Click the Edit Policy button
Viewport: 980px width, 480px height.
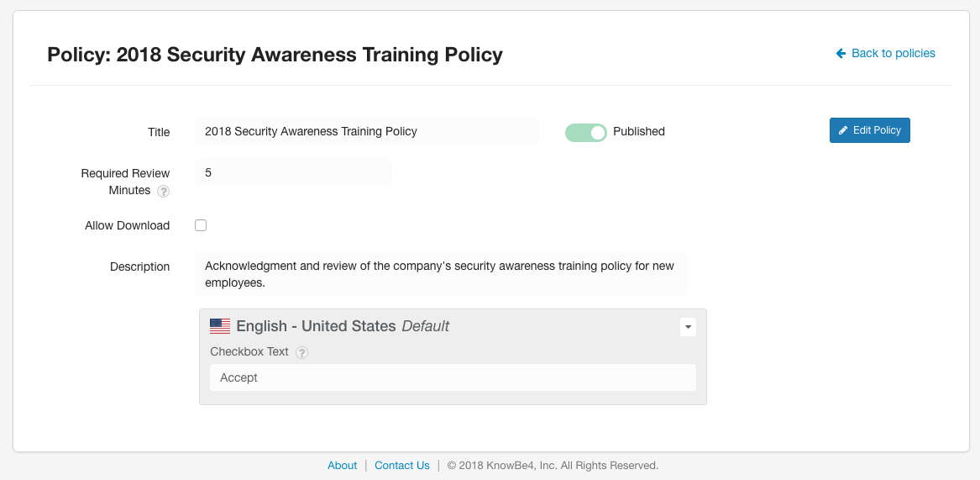869,130
